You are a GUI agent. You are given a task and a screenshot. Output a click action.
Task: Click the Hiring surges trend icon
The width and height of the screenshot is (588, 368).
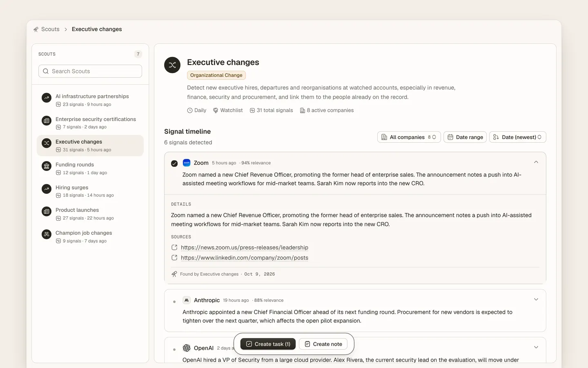[47, 189]
